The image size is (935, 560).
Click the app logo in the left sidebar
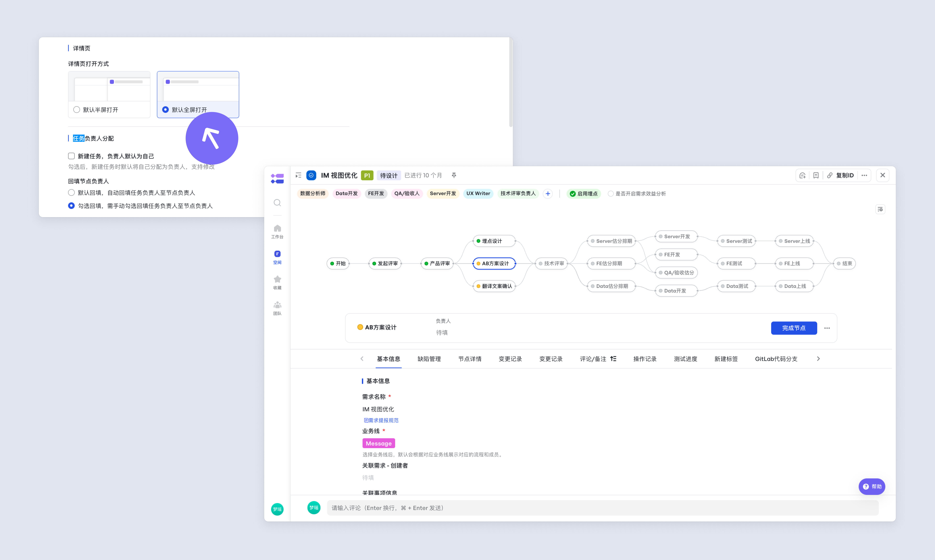tap(277, 178)
